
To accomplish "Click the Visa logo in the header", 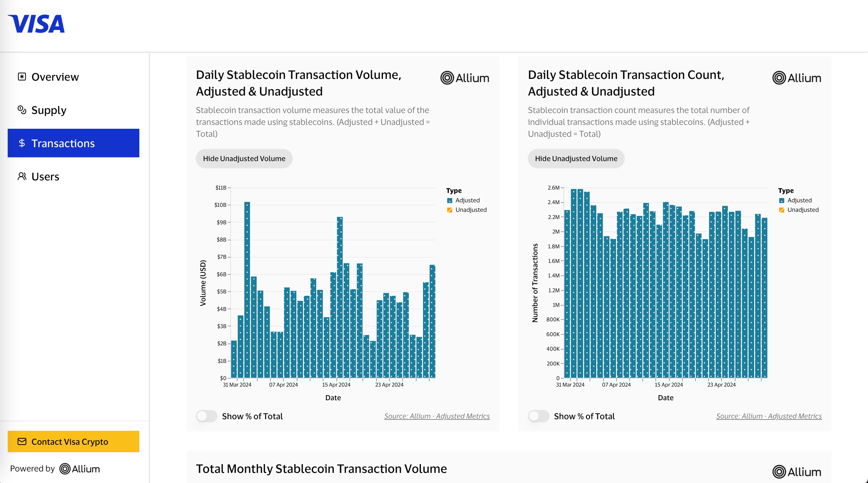I will 36,24.
